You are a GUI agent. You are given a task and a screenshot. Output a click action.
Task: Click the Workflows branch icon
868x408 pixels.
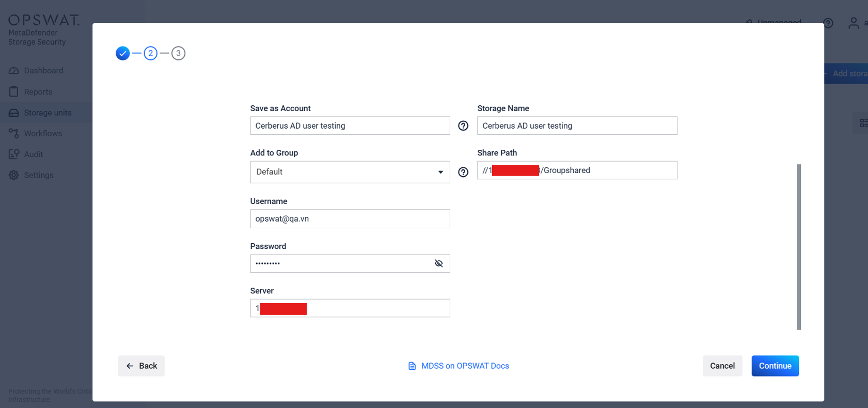[x=14, y=133]
